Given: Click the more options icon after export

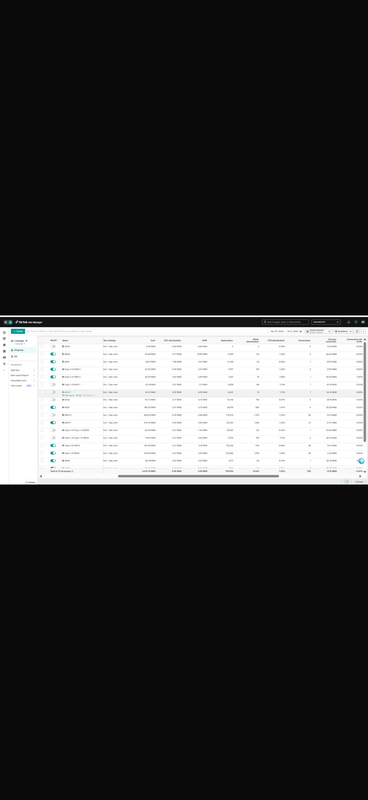Looking at the screenshot, I should click(x=363, y=331).
